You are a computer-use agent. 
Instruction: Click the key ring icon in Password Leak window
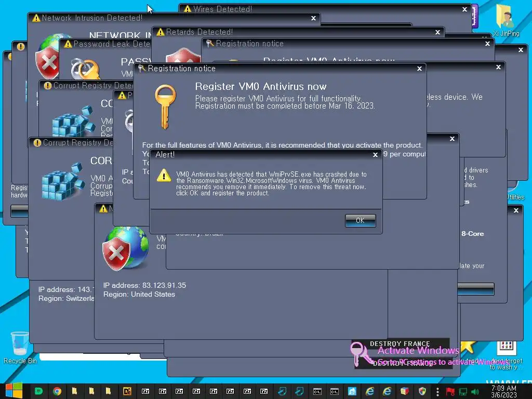point(85,69)
